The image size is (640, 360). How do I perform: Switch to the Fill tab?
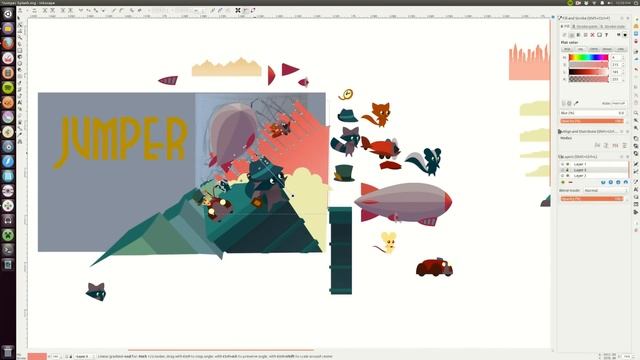coord(566,27)
